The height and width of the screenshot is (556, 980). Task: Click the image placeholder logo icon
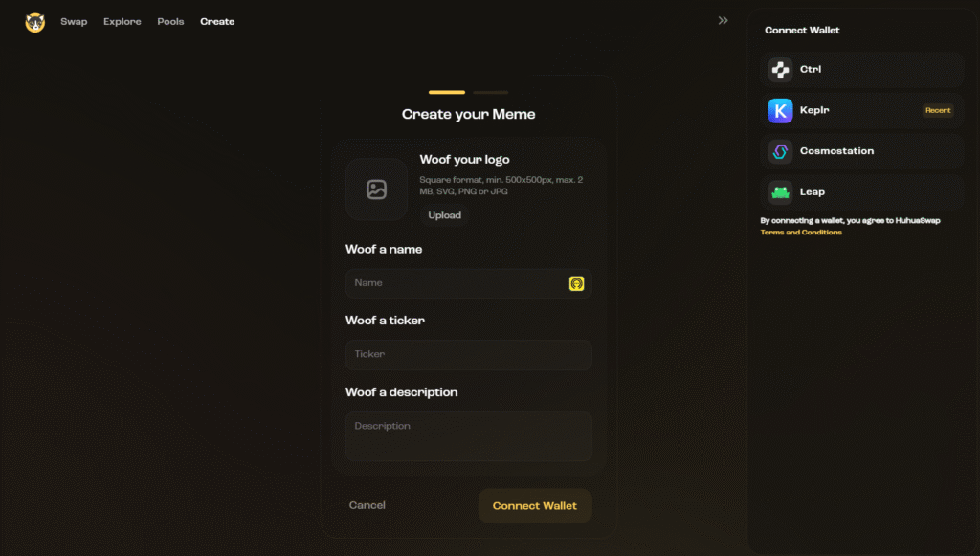pyautogui.click(x=376, y=189)
